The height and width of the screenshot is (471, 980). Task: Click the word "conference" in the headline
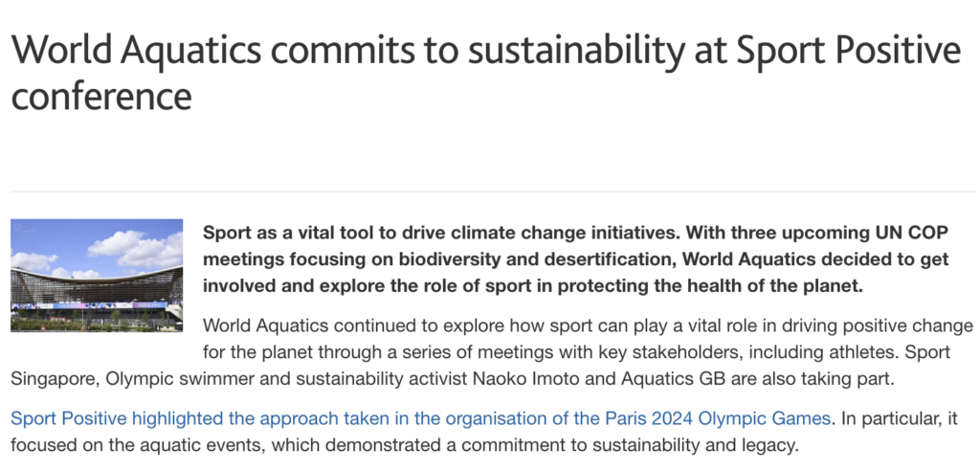(x=101, y=96)
